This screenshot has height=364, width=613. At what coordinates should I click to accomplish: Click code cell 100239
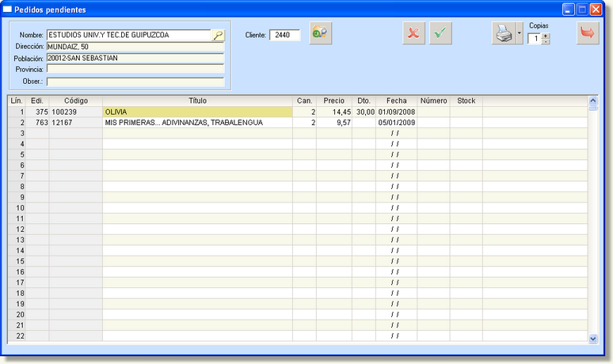coord(76,112)
